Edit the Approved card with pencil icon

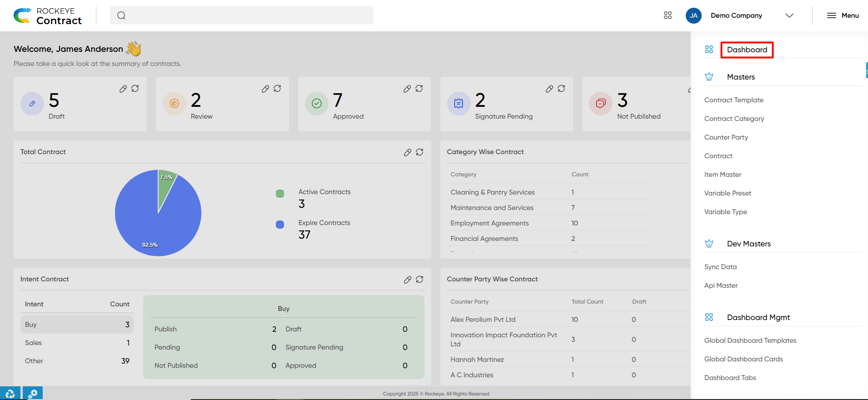click(407, 89)
